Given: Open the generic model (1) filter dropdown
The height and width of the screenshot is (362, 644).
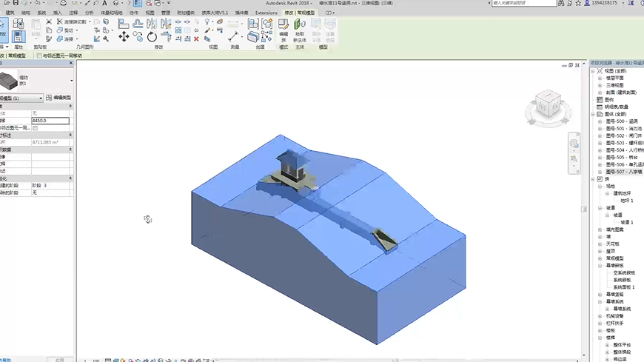Looking at the screenshot, I should 21,98.
